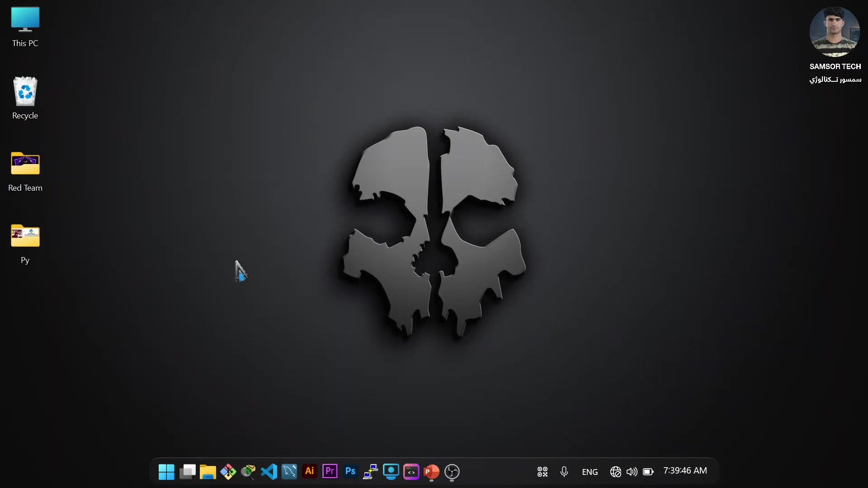The height and width of the screenshot is (488, 868).
Task: Open the PuTTY taskbar icon
Action: (371, 472)
